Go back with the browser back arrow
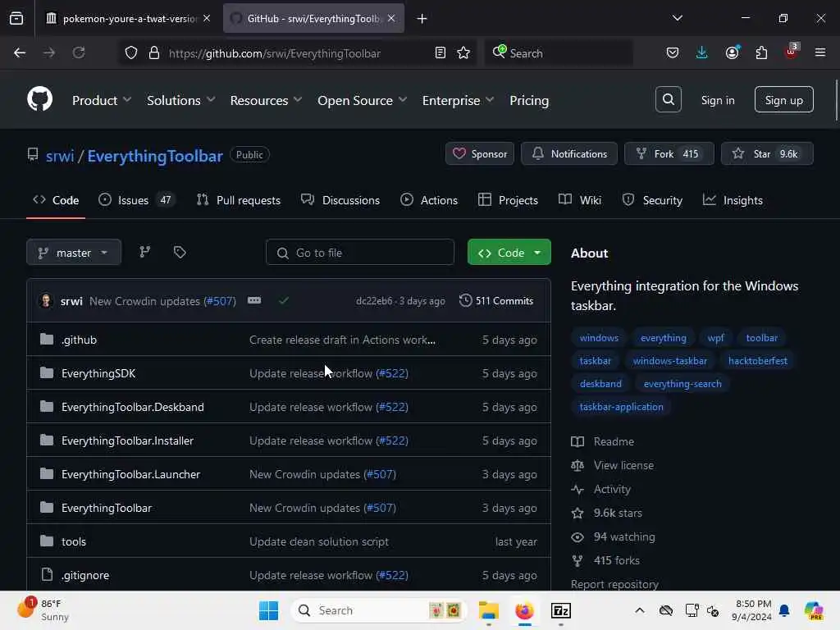Screen dimensions: 840x630 point(20,53)
